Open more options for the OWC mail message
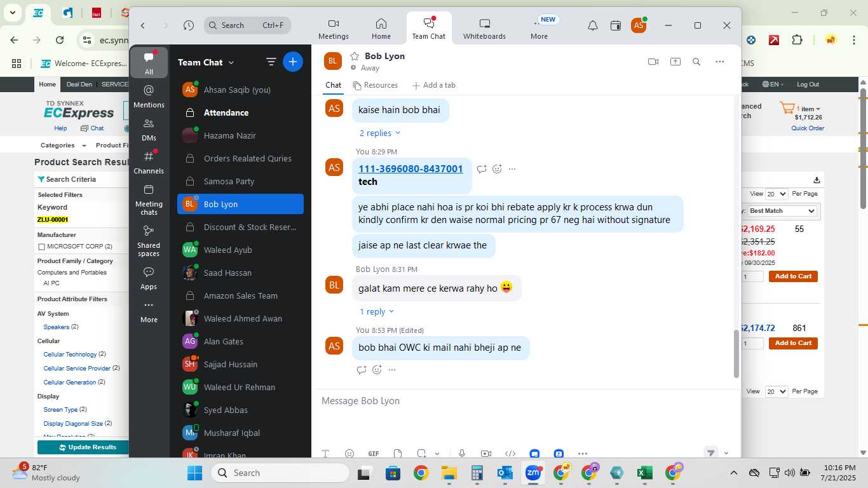 click(x=392, y=370)
